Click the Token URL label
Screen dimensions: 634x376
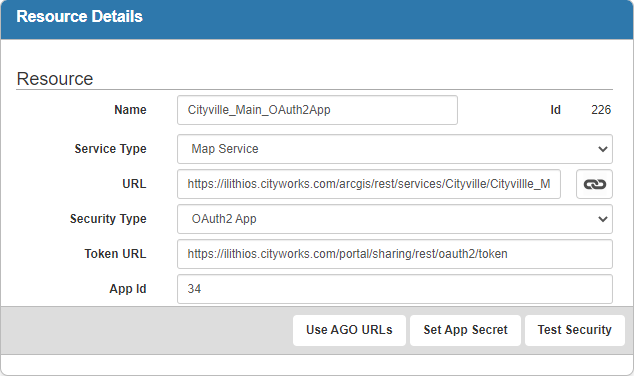click(x=115, y=254)
